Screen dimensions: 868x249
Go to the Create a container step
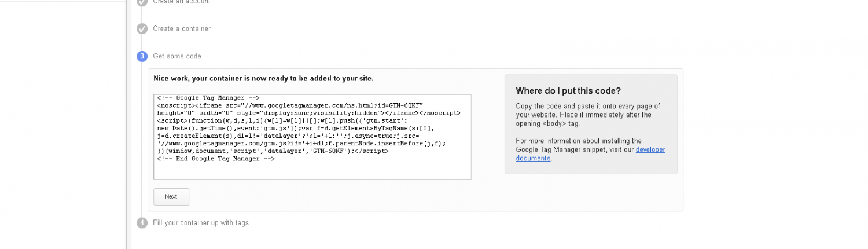pyautogui.click(x=182, y=28)
